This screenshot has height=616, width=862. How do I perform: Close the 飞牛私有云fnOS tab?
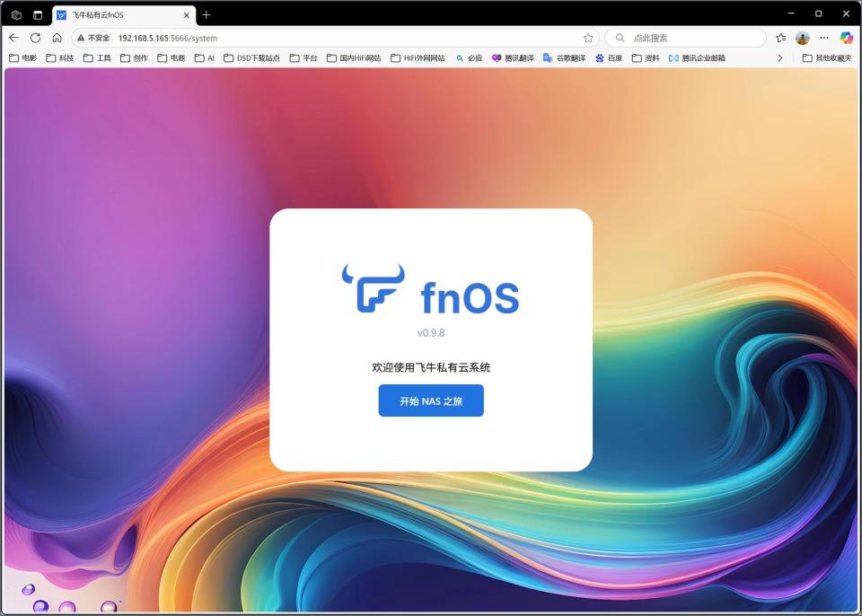point(187,15)
